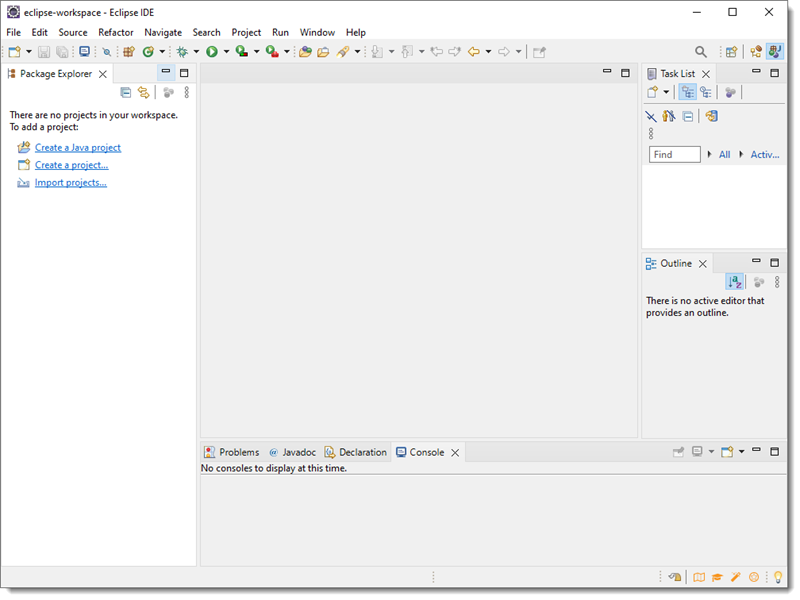Click Collapse All in Task List
Image resolution: width=800 pixels, height=600 pixels.
click(x=688, y=116)
